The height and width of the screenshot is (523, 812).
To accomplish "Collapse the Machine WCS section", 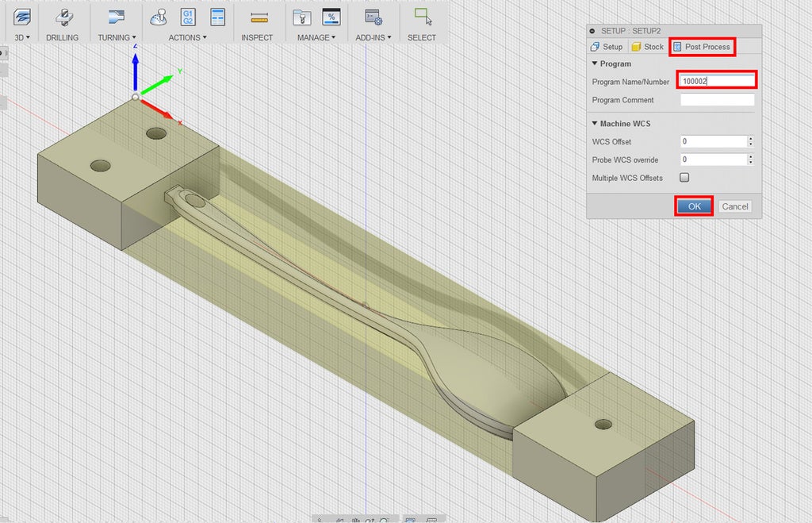I will [595, 123].
